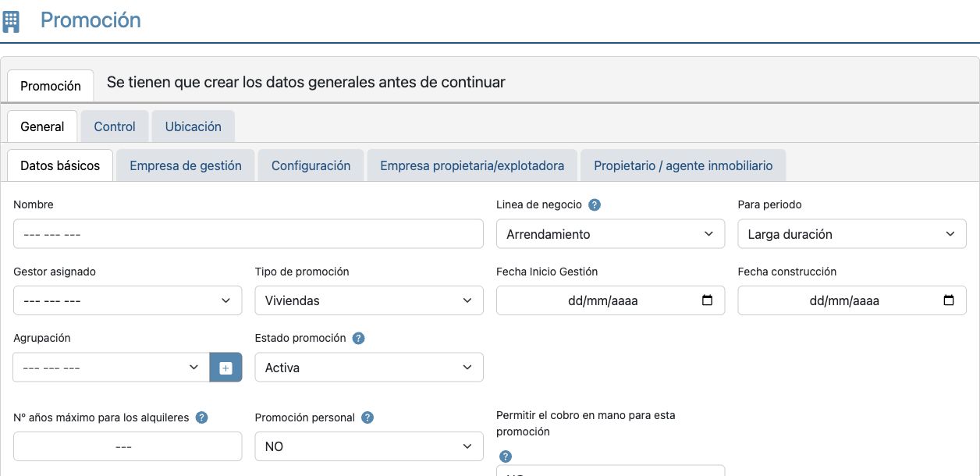
Task: Open calendar picker for Fecha Inicio Gestión
Action: click(708, 300)
